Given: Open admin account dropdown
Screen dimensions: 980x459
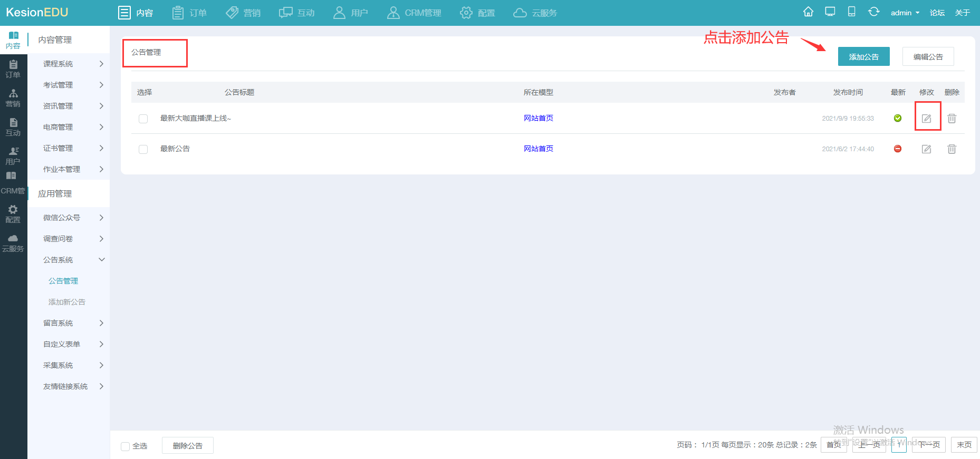Looking at the screenshot, I should [905, 13].
